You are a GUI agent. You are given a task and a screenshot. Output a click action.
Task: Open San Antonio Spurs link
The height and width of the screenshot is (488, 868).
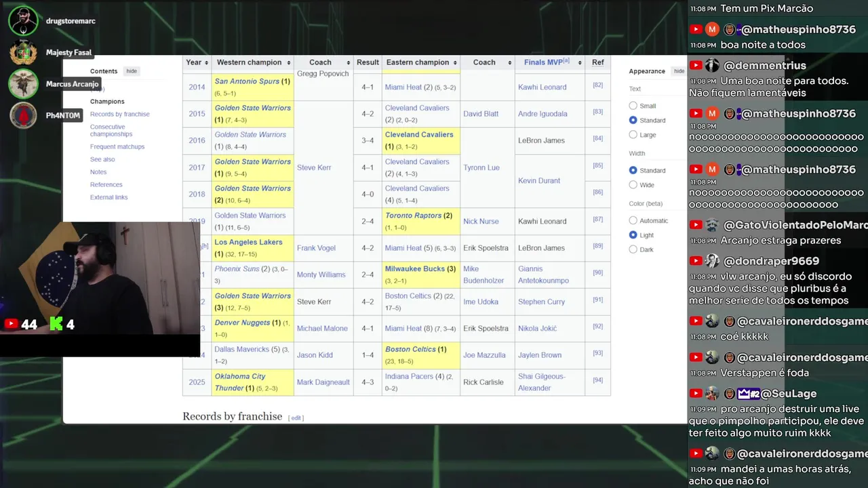pos(247,81)
